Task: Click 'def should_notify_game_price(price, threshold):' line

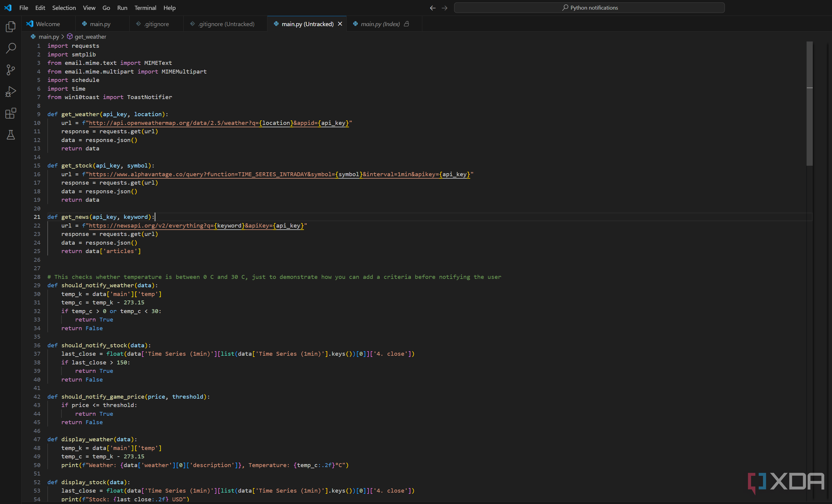Action: [x=129, y=397]
